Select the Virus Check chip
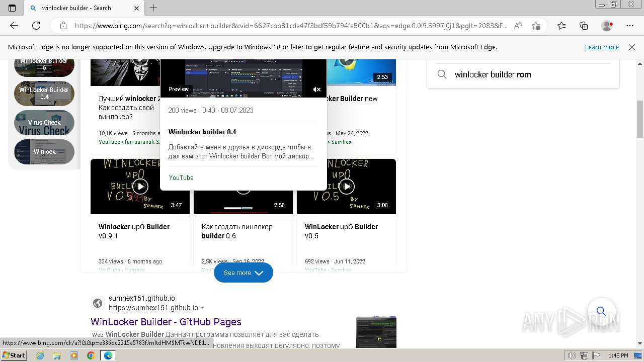644x362 pixels. coord(44,123)
